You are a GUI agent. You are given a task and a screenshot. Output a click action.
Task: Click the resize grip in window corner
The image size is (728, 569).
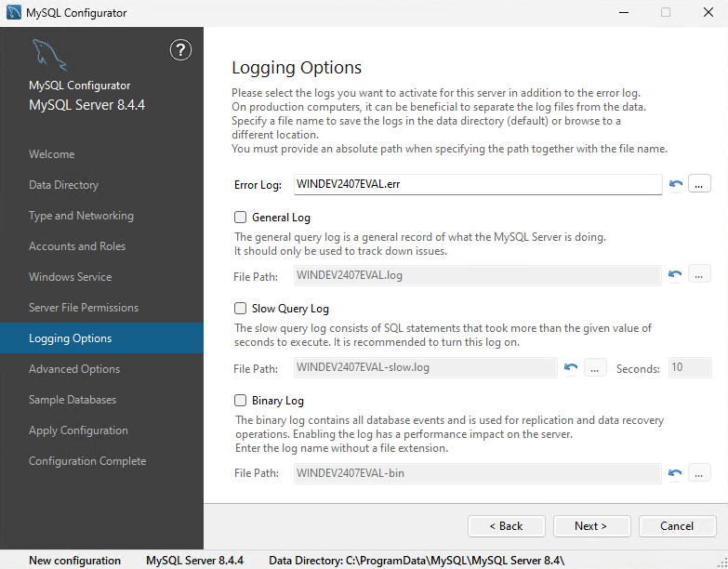point(722,563)
